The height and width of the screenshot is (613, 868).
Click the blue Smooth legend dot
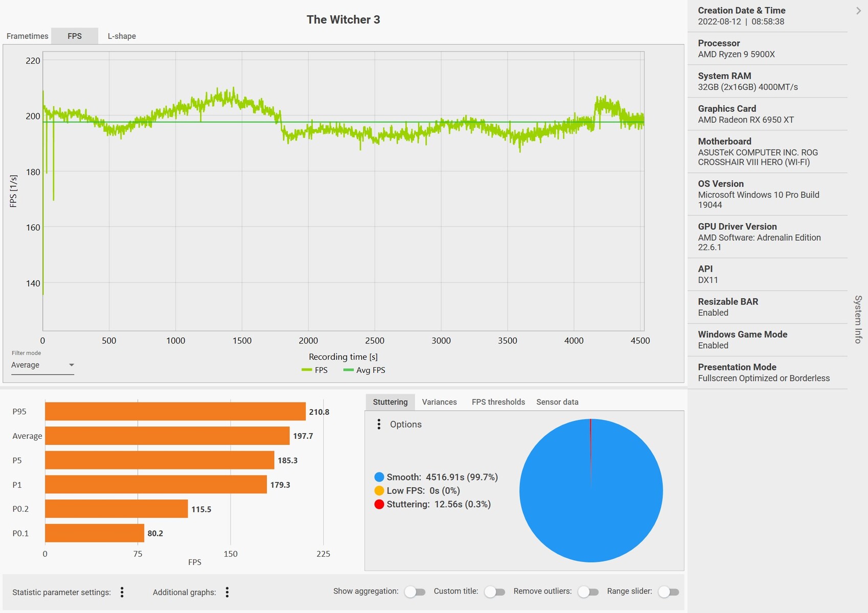click(x=379, y=477)
